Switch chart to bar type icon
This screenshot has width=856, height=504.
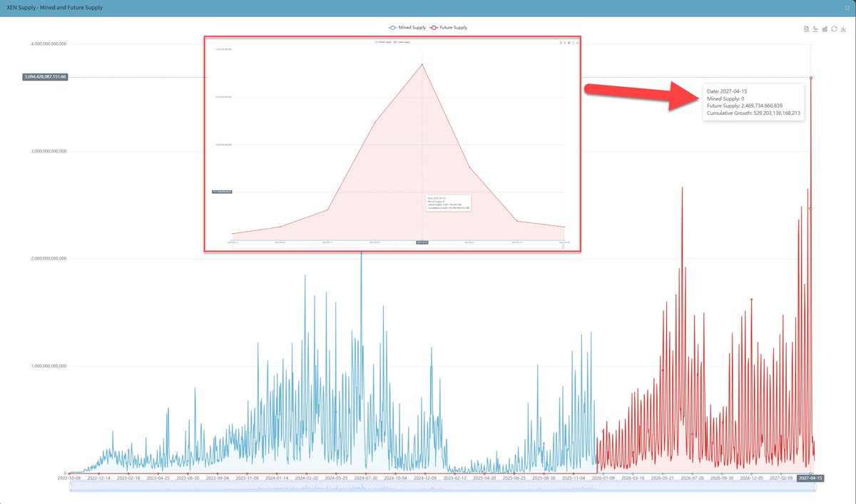[824, 29]
